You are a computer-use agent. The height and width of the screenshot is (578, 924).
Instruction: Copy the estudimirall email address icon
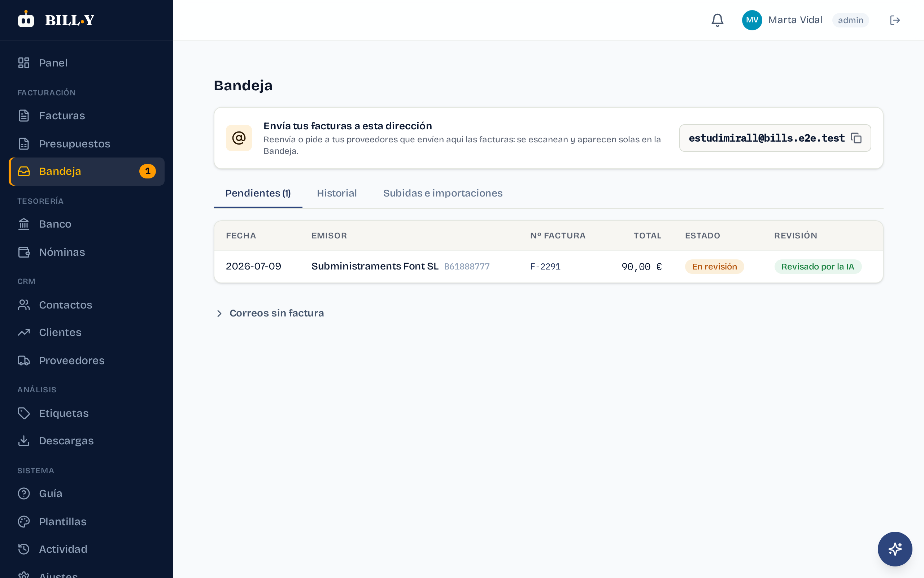(857, 138)
